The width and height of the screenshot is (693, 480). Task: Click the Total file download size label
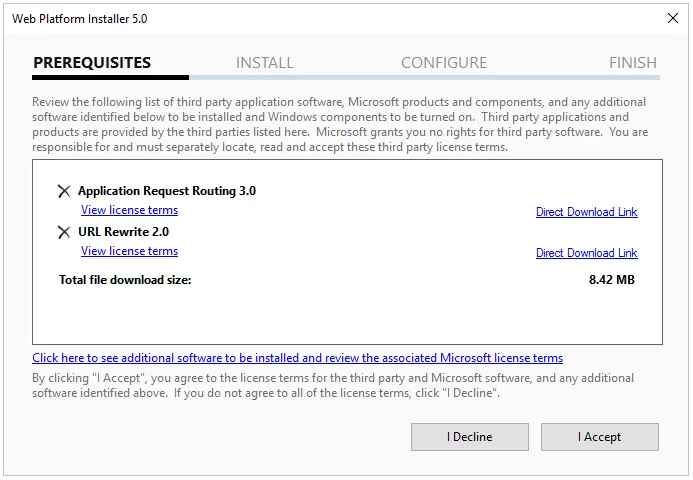tap(125, 280)
